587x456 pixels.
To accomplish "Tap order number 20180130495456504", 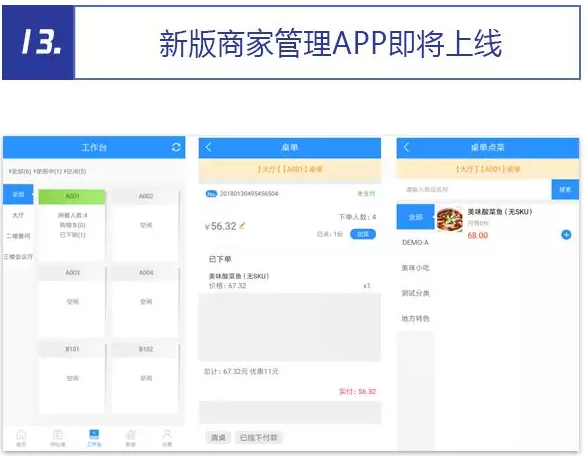I will [x=249, y=194].
